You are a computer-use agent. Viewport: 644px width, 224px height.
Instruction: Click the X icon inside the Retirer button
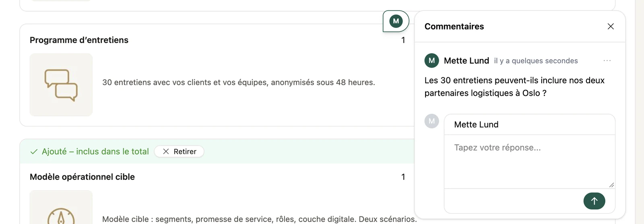(x=166, y=151)
